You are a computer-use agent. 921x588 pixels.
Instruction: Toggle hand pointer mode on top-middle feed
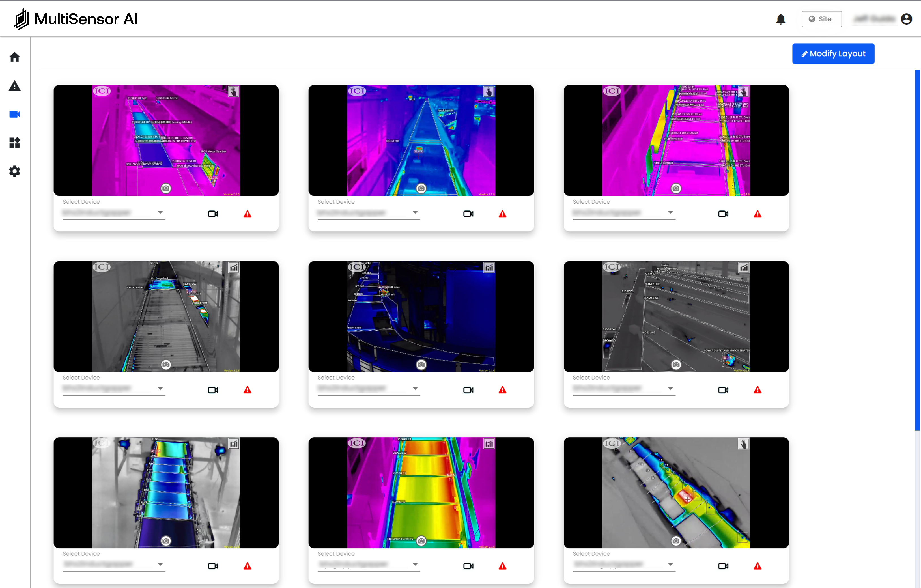(x=489, y=91)
